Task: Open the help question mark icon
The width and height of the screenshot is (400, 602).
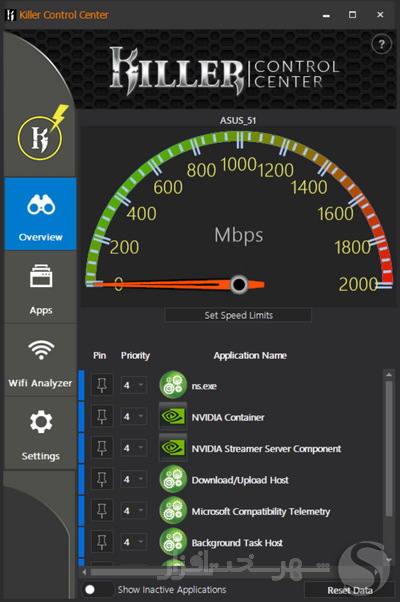Action: (381, 45)
